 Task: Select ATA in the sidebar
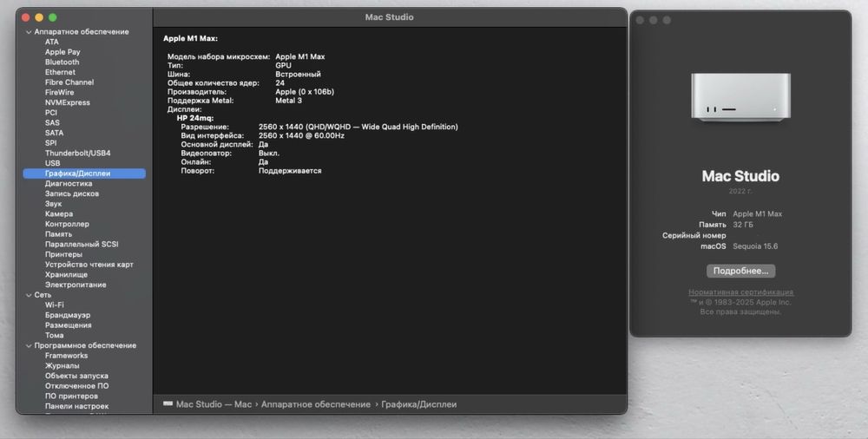[x=51, y=42]
